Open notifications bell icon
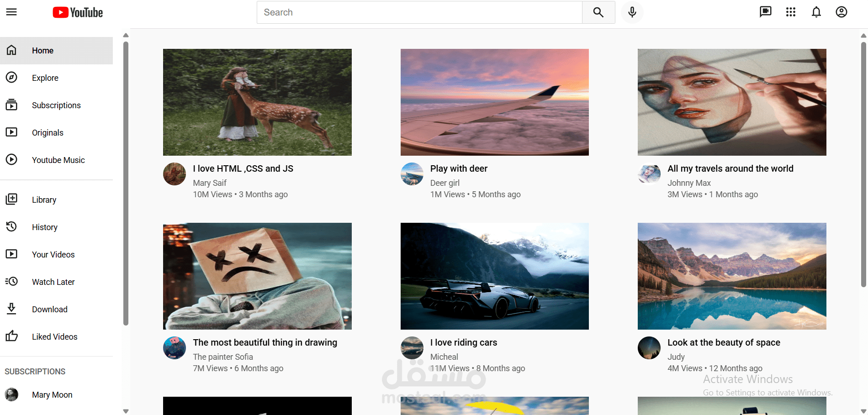This screenshot has height=415, width=868. pos(816,12)
